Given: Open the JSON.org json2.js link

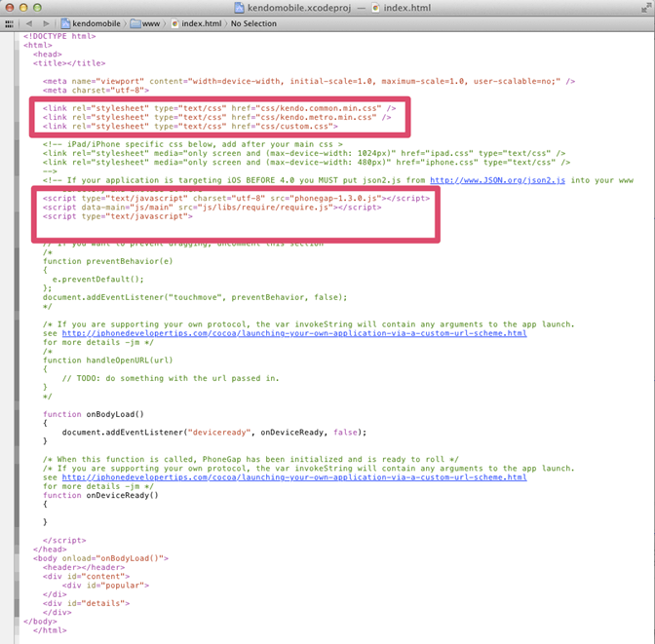Looking at the screenshot, I should (x=497, y=180).
